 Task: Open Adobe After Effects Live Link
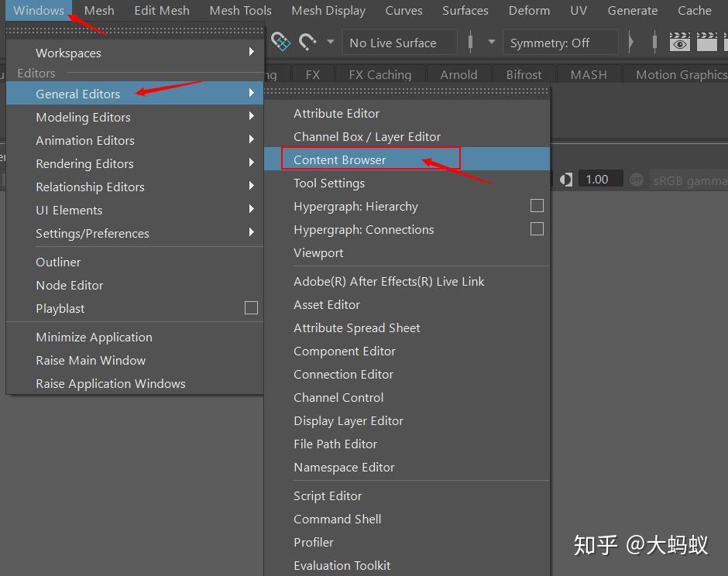pos(407,281)
